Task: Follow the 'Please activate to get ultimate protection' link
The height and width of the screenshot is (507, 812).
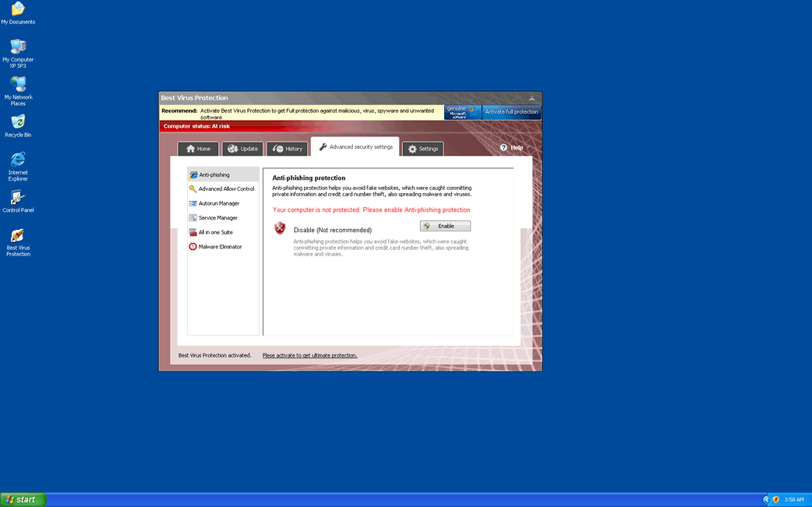Action: (309, 355)
